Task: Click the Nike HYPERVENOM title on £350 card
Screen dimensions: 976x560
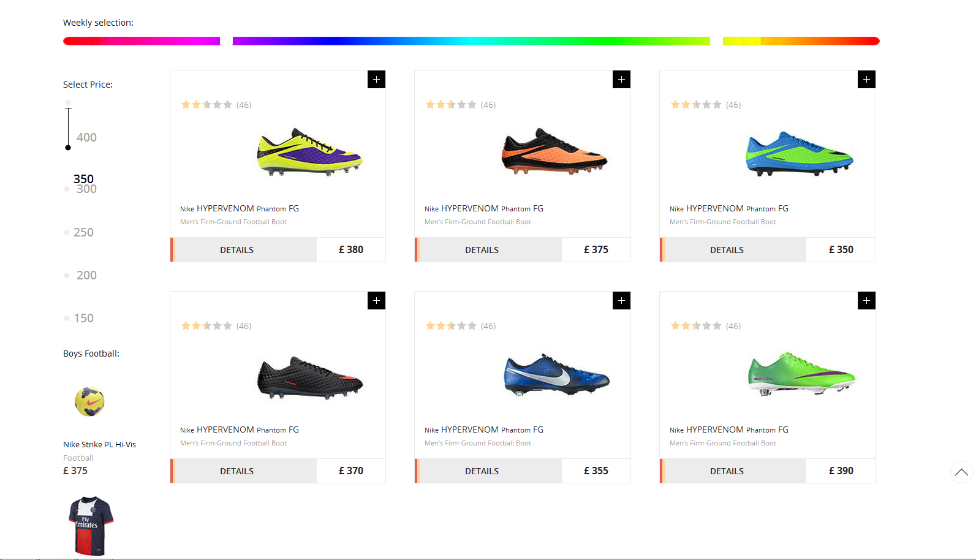Action: (729, 208)
